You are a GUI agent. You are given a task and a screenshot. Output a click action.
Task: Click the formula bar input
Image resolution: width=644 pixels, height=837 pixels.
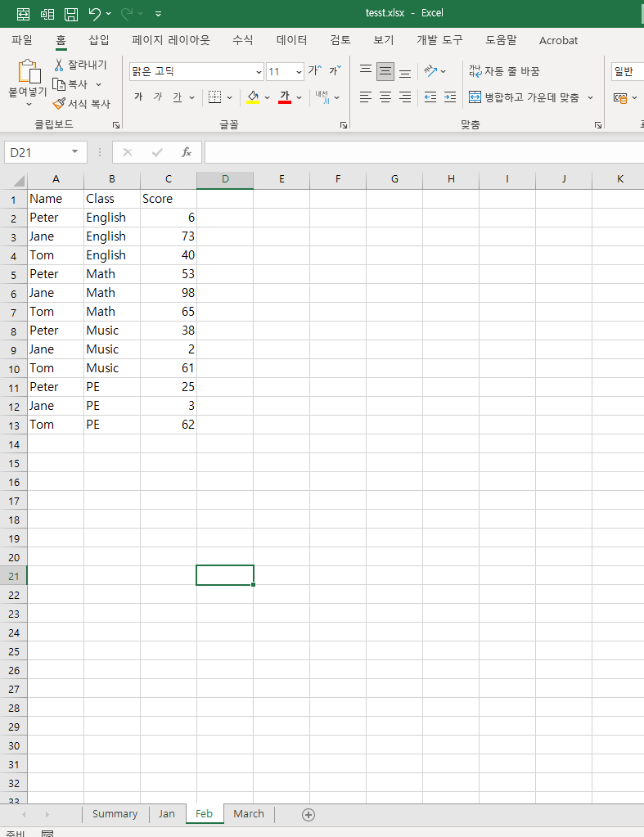click(x=424, y=153)
